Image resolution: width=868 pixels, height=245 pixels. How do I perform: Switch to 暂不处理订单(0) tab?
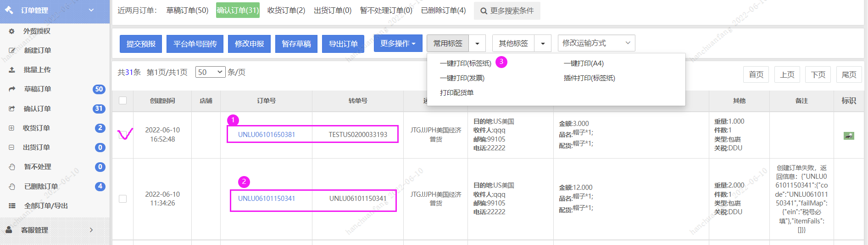click(x=386, y=10)
